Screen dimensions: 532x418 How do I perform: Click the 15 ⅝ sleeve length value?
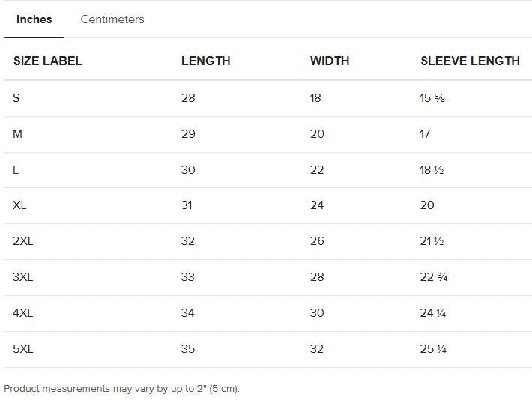(432, 98)
